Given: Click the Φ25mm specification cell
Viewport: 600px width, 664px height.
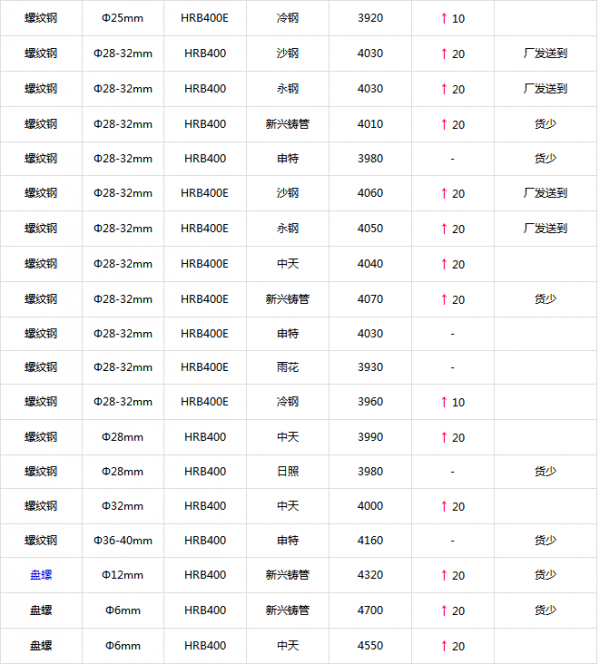Looking at the screenshot, I should 122,18.
